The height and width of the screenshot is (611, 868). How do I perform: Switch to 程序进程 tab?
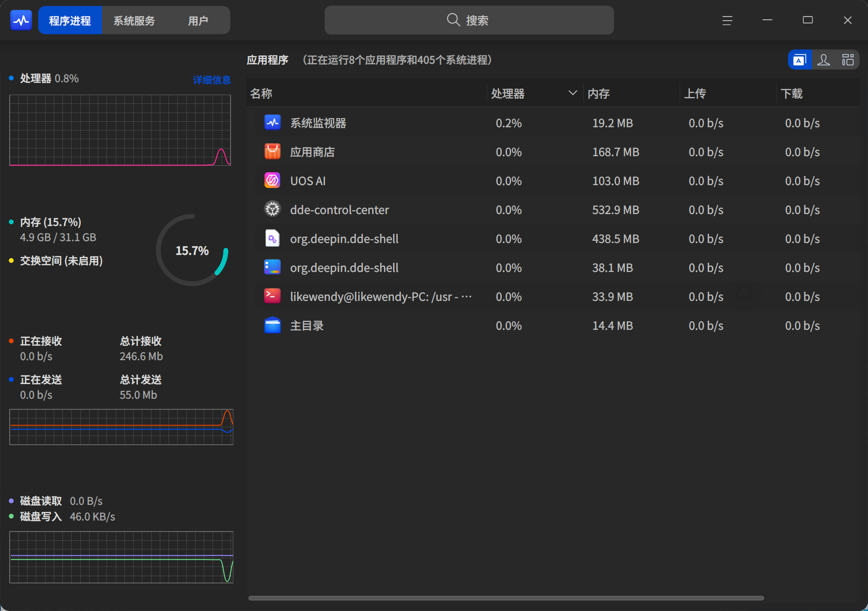point(70,20)
